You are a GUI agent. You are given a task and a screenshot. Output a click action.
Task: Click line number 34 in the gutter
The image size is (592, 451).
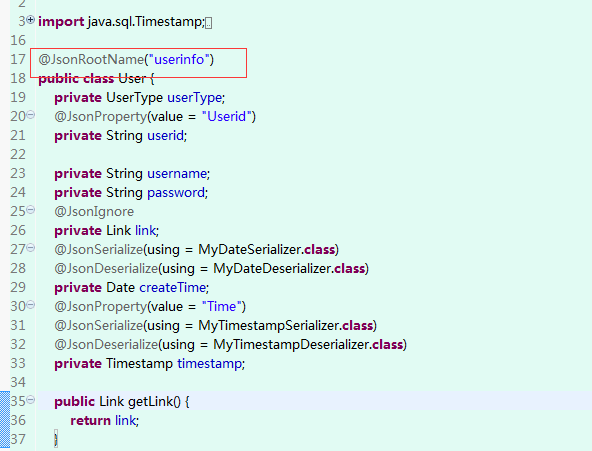[x=18, y=382]
